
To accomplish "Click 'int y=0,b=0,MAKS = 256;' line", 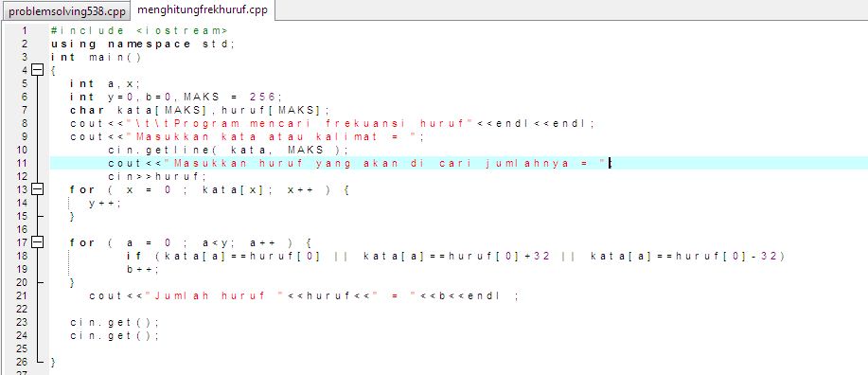I will [x=176, y=97].
